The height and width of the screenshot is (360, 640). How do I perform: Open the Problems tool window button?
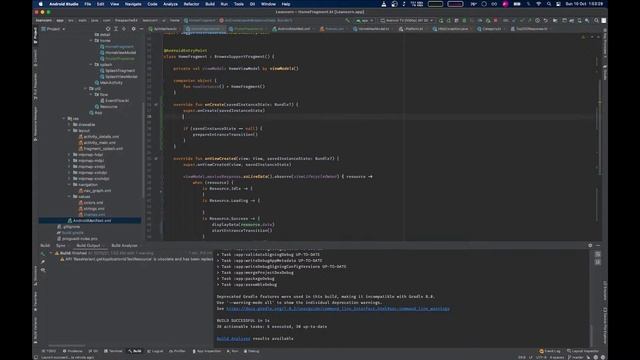(x=72, y=351)
